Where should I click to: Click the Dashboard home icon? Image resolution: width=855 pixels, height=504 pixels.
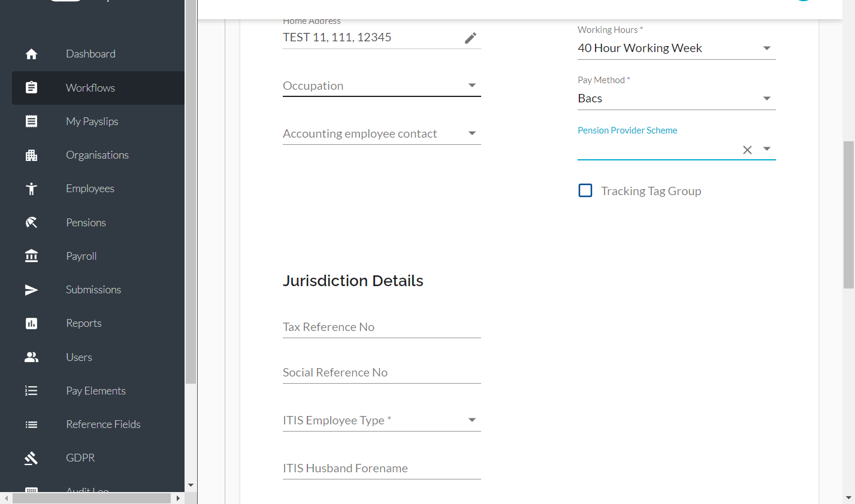pyautogui.click(x=32, y=54)
